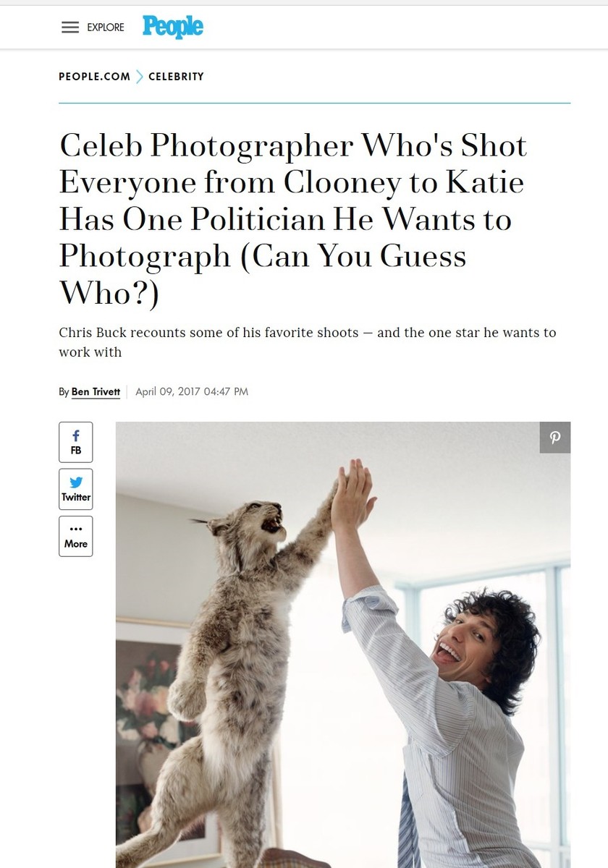This screenshot has width=608, height=868.
Task: Click the People logo
Action: pyautogui.click(x=173, y=27)
